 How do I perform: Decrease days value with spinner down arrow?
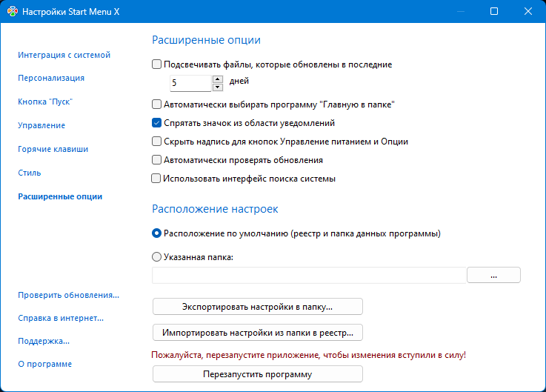tap(218, 87)
